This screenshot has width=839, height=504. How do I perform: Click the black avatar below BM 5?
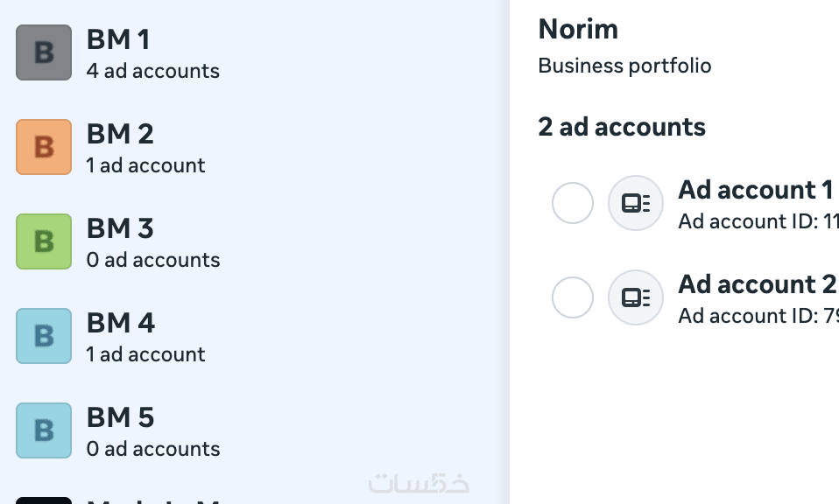pos(44,500)
